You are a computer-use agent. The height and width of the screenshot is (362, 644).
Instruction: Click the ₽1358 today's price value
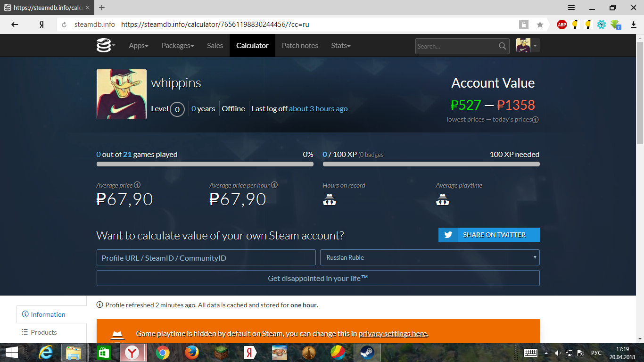click(x=516, y=105)
